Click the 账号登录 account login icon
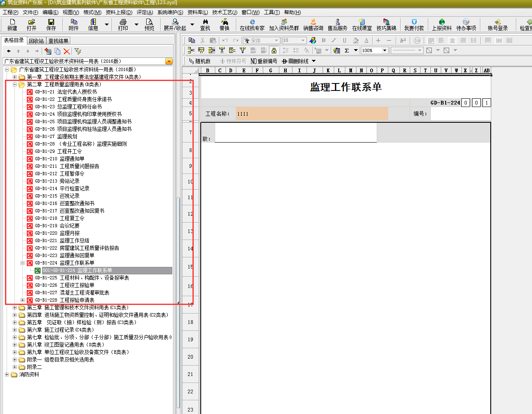Screen dimensions: 532x414 [x=498, y=24]
